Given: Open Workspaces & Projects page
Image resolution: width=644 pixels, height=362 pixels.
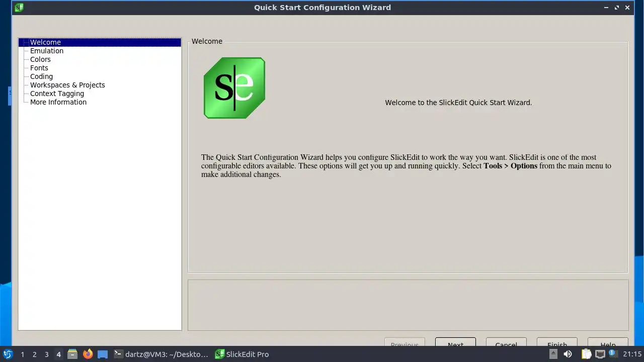Looking at the screenshot, I should pos(67,85).
